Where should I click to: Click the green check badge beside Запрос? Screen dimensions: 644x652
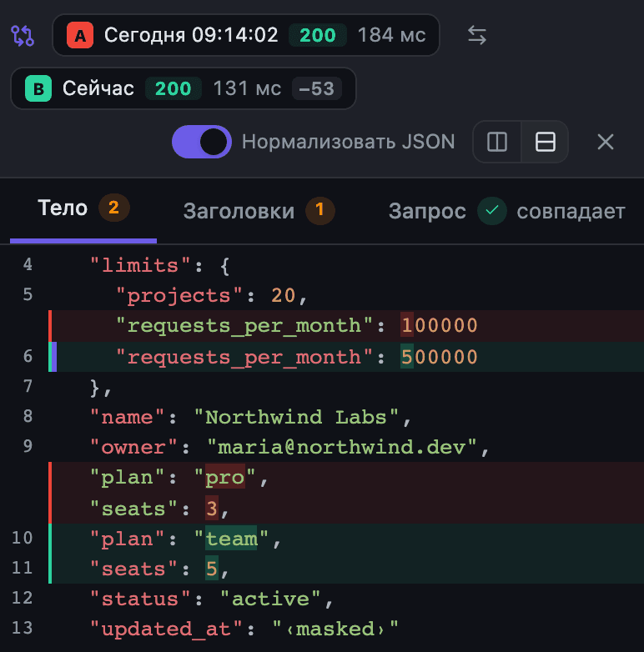[x=491, y=211]
